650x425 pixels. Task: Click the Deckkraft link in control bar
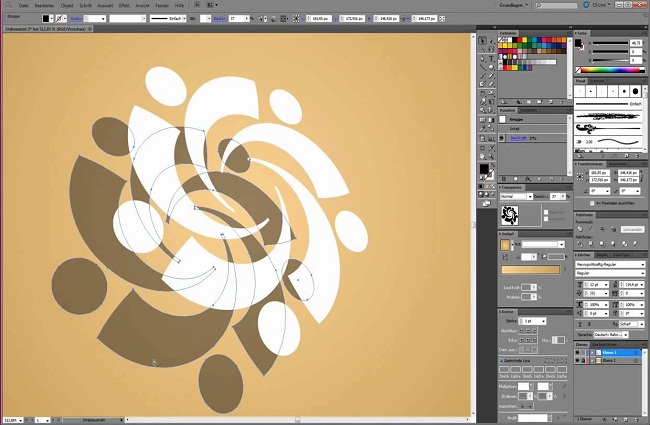pyautogui.click(x=220, y=19)
